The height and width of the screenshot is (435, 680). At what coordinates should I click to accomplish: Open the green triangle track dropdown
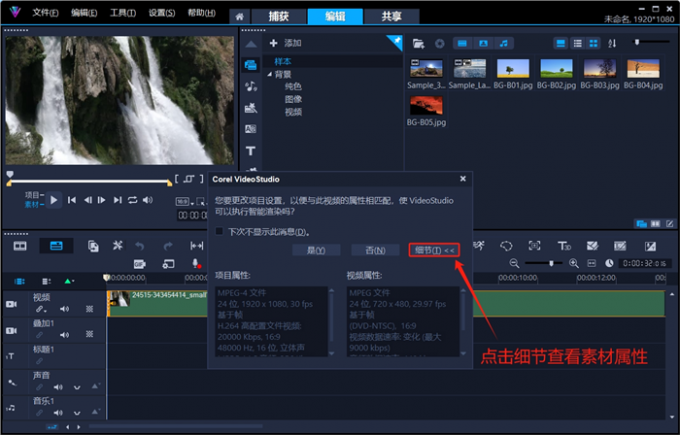tap(69, 281)
